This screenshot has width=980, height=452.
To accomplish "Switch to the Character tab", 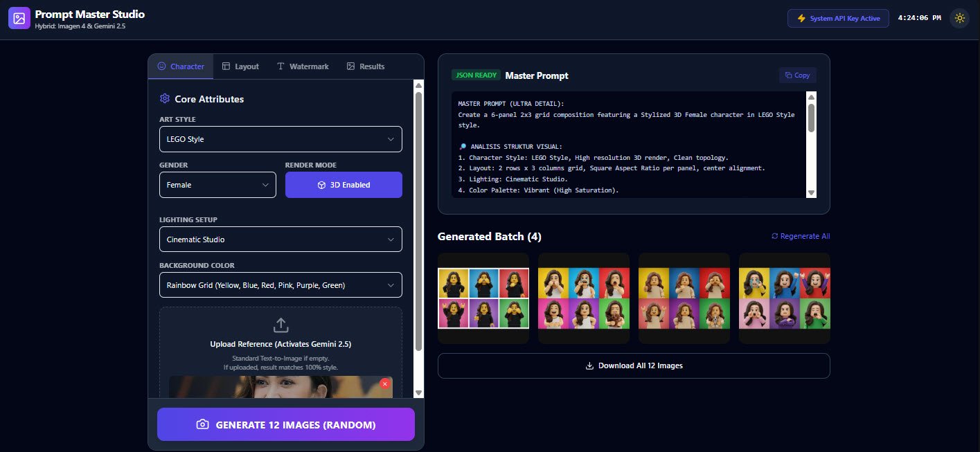I will (181, 66).
